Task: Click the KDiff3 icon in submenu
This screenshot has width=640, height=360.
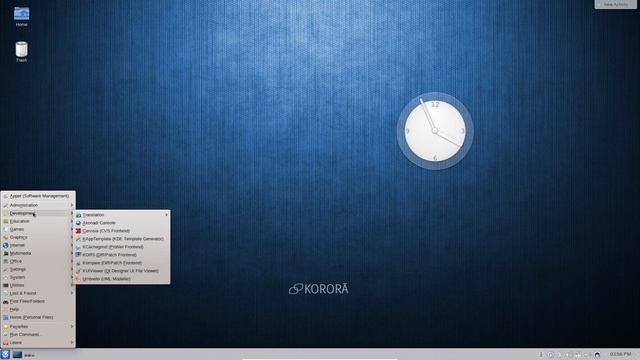Action: click(78, 255)
